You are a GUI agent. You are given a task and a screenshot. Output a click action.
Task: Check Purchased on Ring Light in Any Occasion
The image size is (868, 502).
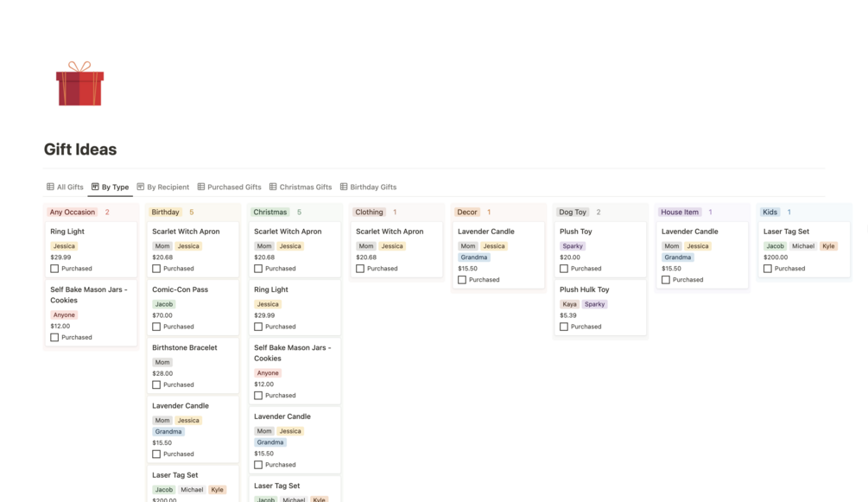(54, 268)
